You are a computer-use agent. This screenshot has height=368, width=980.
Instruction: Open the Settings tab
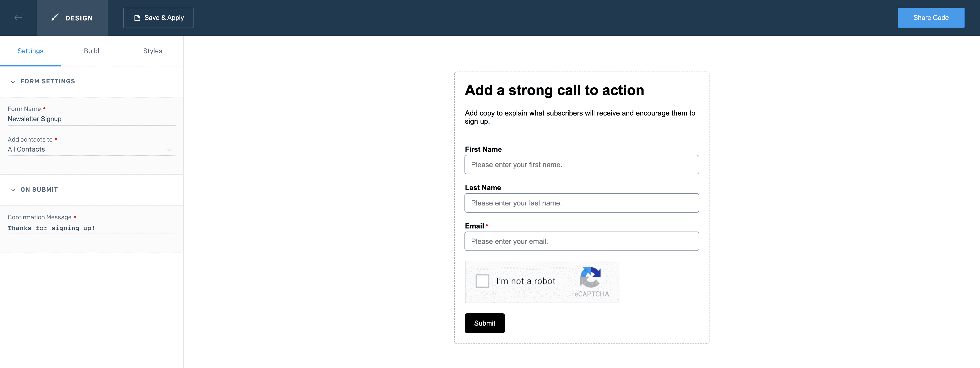pyautogui.click(x=30, y=51)
